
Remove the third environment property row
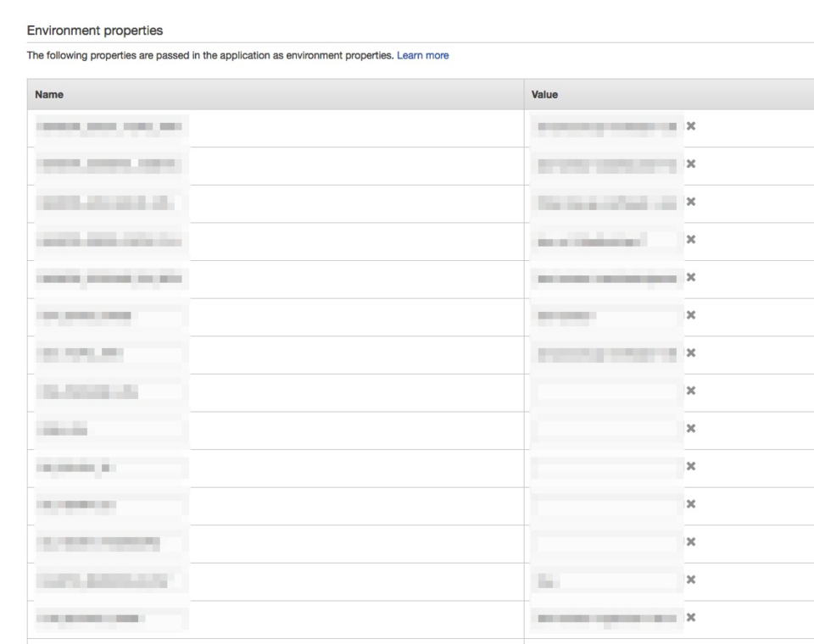coord(691,202)
